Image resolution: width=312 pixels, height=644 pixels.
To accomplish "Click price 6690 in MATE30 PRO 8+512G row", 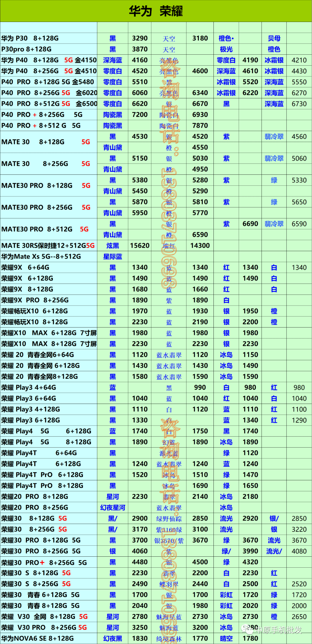I will coord(250,224).
